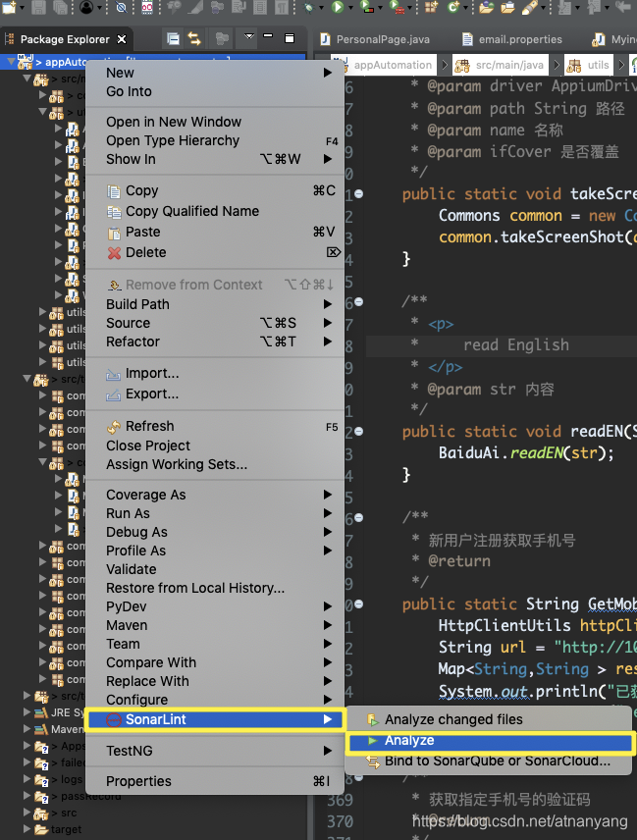Image resolution: width=637 pixels, height=840 pixels.
Task: Choose Delete in the context menu
Action: (x=215, y=252)
